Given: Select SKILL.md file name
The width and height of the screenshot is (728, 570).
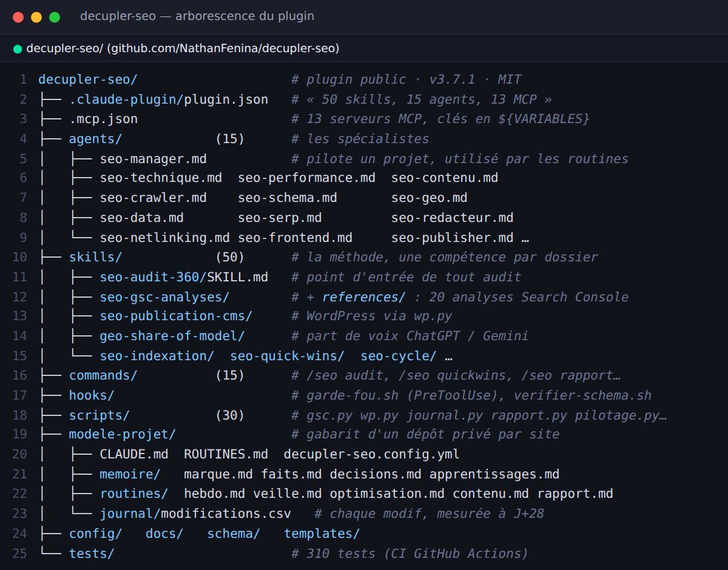Looking at the screenshot, I should pyautogui.click(x=237, y=277).
